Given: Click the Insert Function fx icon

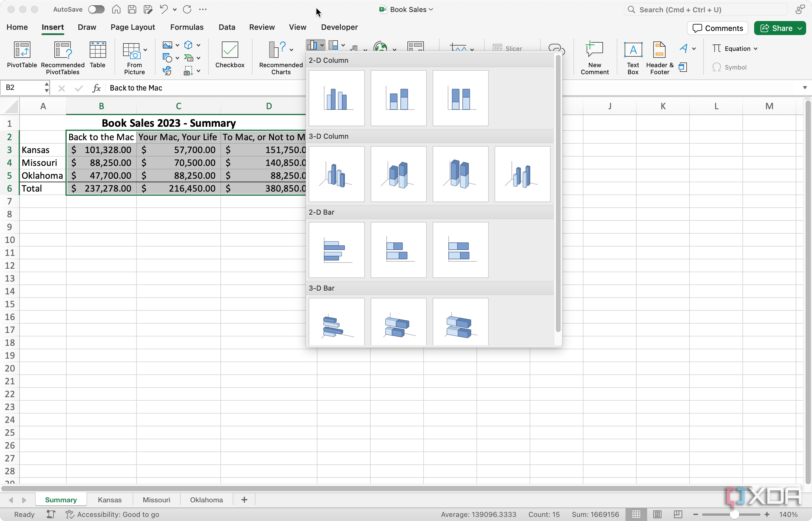Looking at the screenshot, I should tap(96, 88).
